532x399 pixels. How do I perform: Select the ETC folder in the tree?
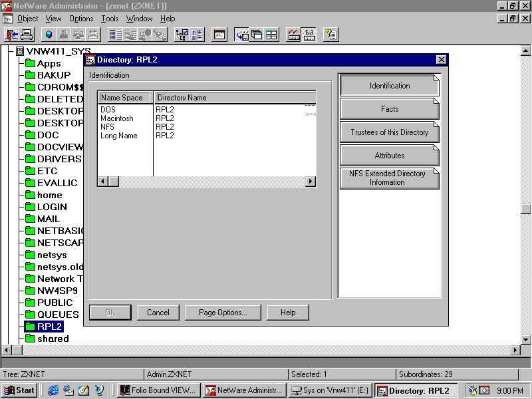41,171
